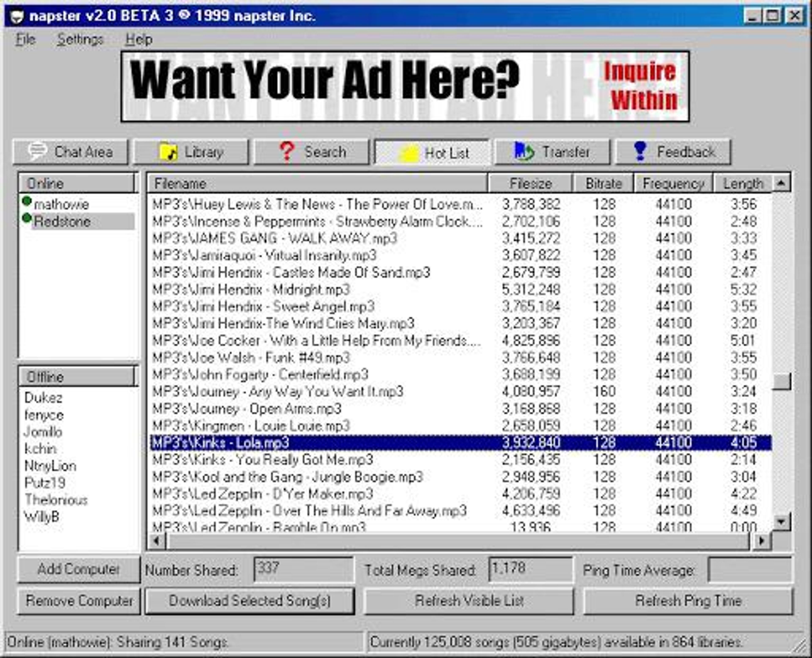Open the Help menu
Image resolution: width=812 pixels, height=658 pixels.
(x=139, y=39)
